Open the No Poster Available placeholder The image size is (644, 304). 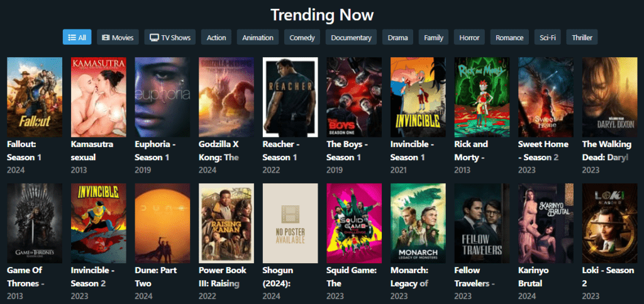[290, 223]
